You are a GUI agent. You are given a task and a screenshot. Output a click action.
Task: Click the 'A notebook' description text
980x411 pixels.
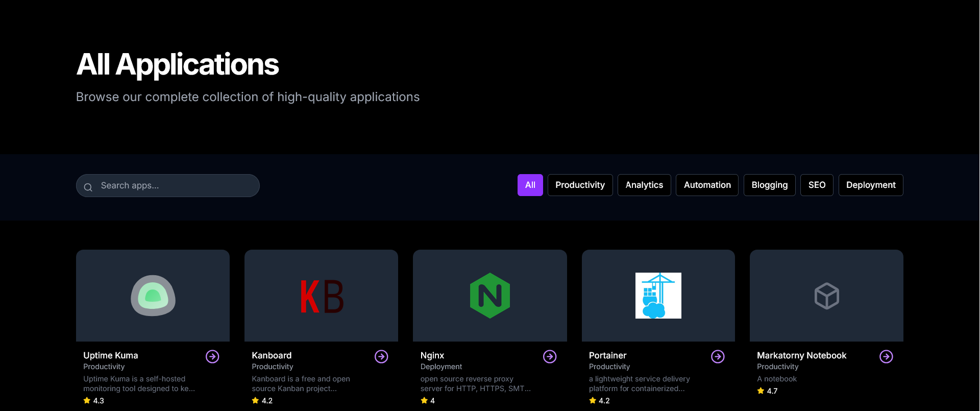tap(777, 379)
